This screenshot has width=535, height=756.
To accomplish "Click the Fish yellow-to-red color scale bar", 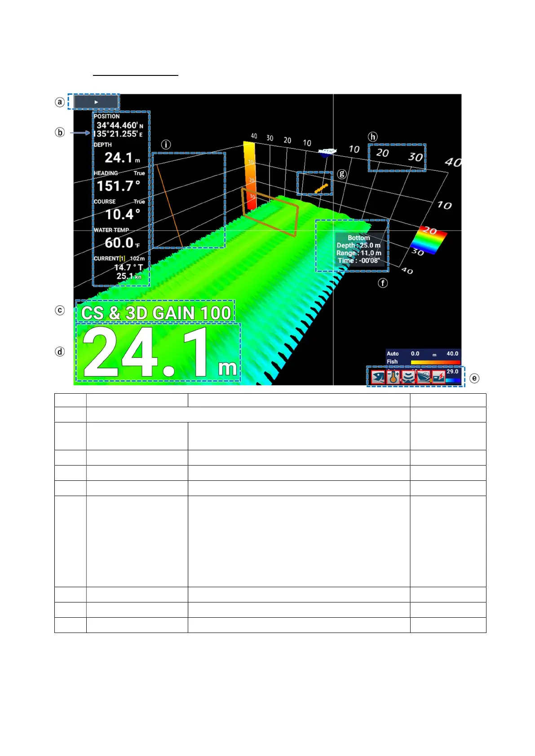I will click(x=435, y=362).
